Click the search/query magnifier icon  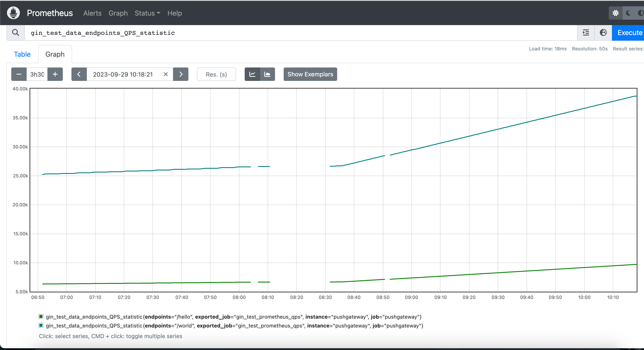[x=15, y=32]
